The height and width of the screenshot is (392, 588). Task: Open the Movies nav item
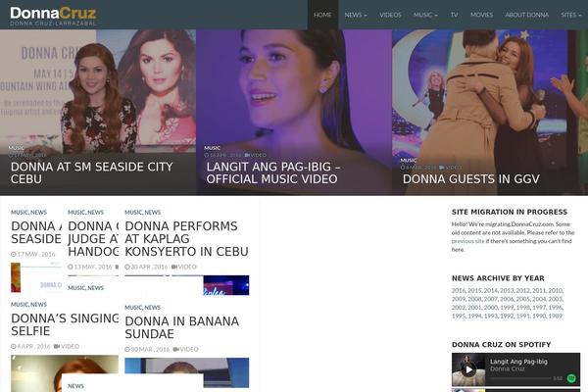(481, 15)
